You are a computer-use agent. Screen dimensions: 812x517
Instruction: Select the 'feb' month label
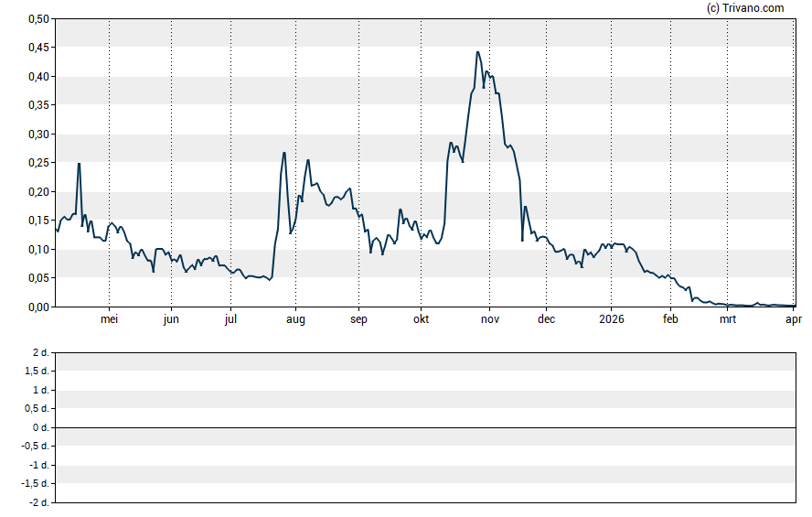click(x=670, y=319)
